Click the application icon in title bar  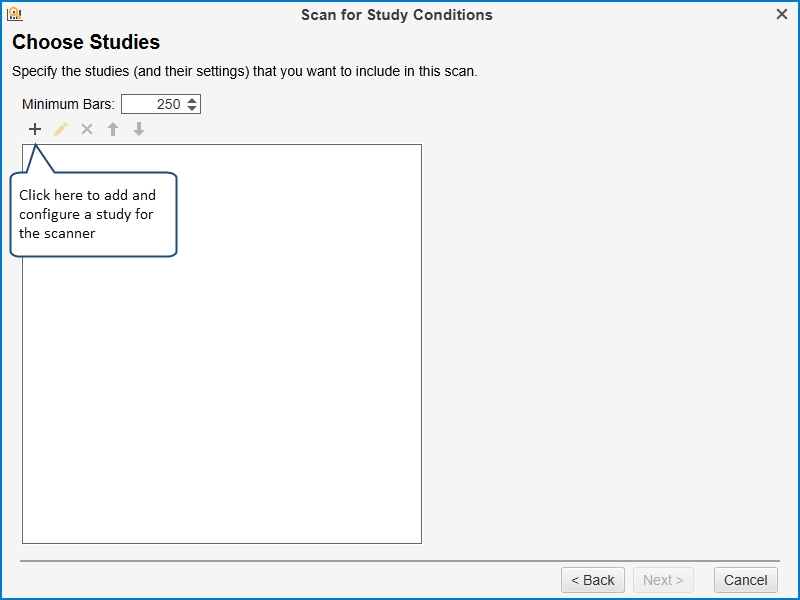coord(15,14)
